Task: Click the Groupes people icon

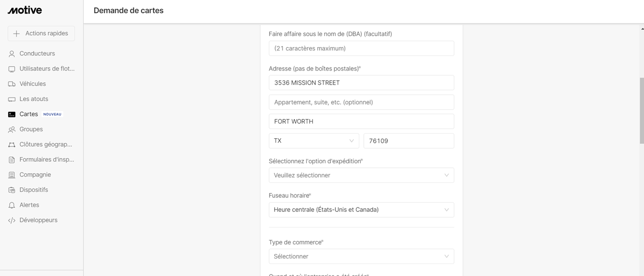Action: (12, 130)
